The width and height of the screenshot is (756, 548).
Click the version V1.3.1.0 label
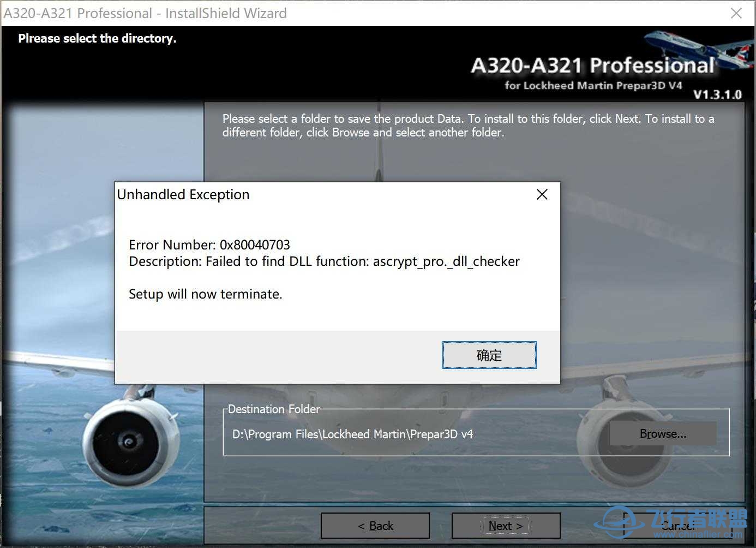[x=717, y=94]
